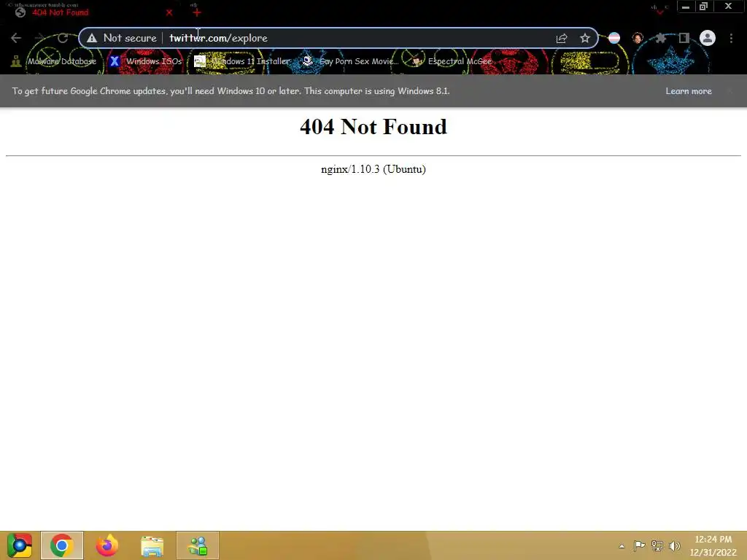Click Learn more in the update notice

[x=689, y=91]
